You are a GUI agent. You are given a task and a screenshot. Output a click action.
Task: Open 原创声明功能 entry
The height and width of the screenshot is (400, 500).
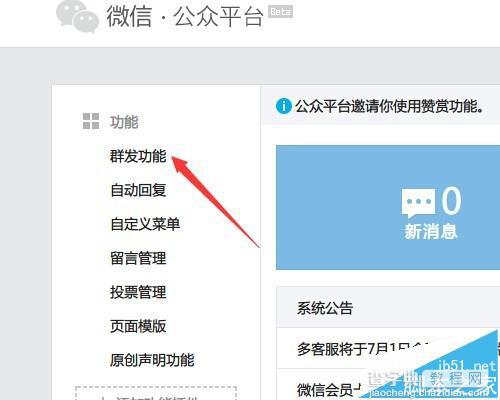[x=152, y=360]
